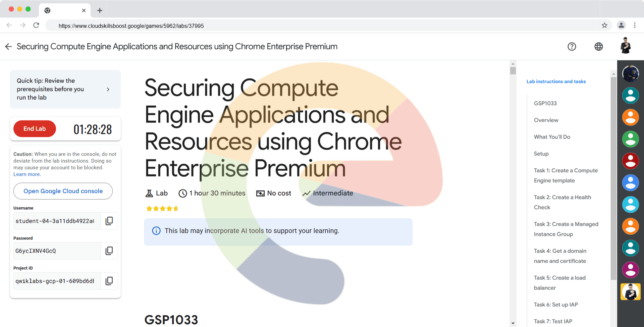Copy the Project ID to clipboard
Viewport: 644px width, 327px height.
(x=109, y=281)
